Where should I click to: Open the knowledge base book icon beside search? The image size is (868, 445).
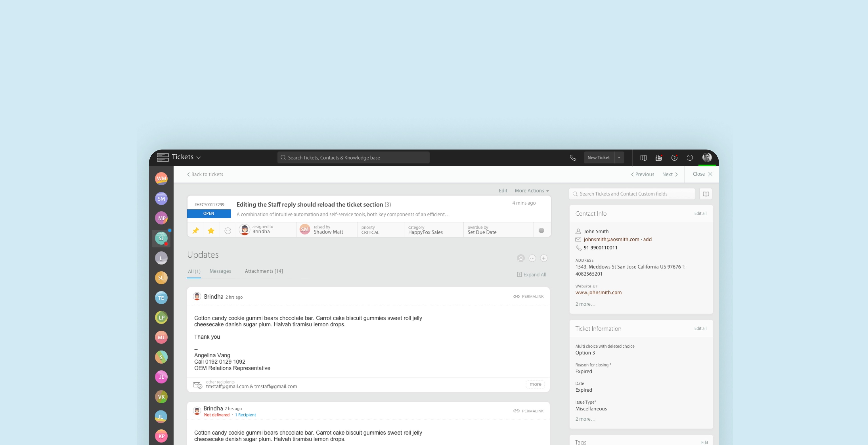pyautogui.click(x=706, y=194)
